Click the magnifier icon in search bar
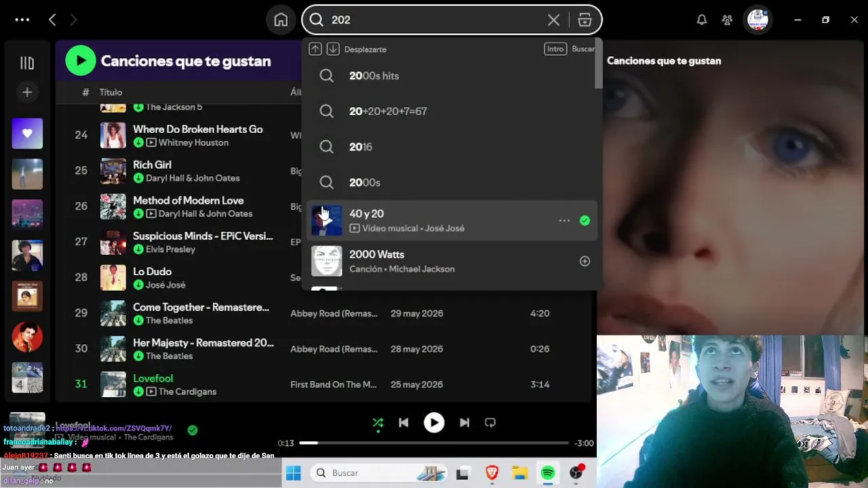The height and width of the screenshot is (488, 868). pos(317,20)
